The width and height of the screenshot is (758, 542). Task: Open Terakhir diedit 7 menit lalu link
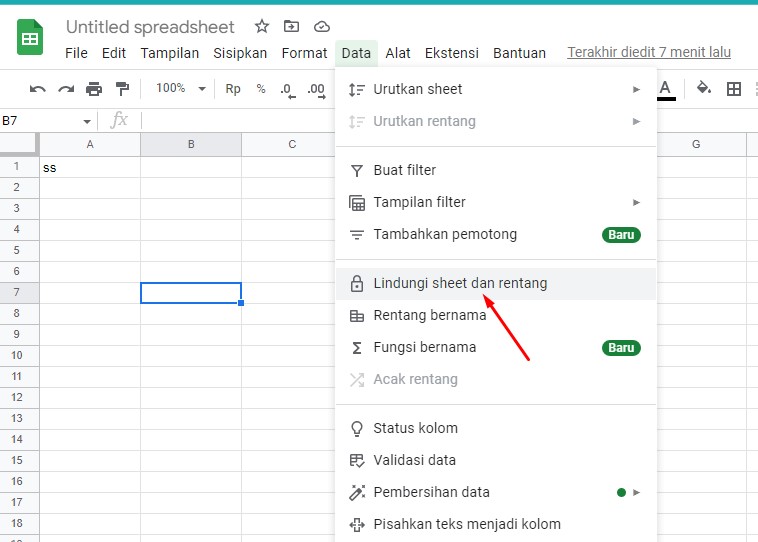pyautogui.click(x=649, y=52)
